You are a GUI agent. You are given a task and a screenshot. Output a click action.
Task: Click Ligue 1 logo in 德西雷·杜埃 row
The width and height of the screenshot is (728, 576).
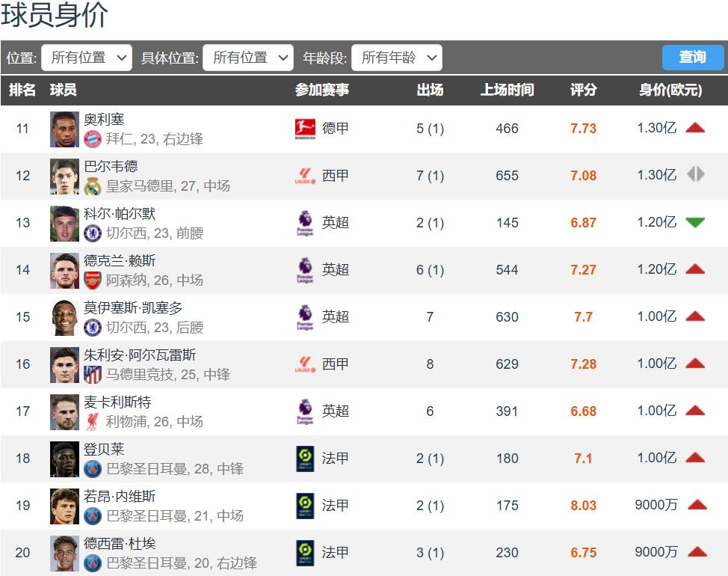[305, 554]
